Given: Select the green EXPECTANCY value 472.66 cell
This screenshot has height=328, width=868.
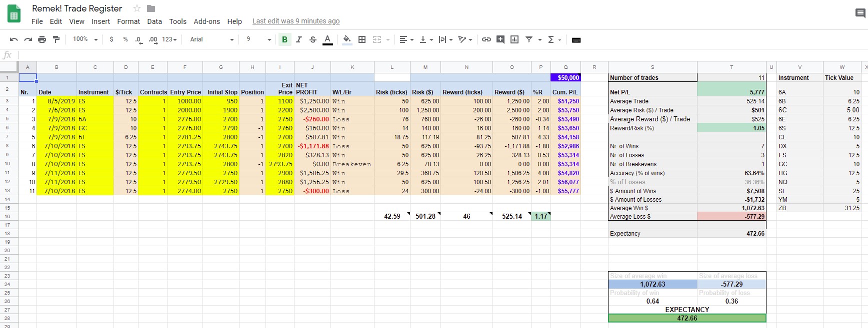Looking at the screenshot, I should (687, 318).
